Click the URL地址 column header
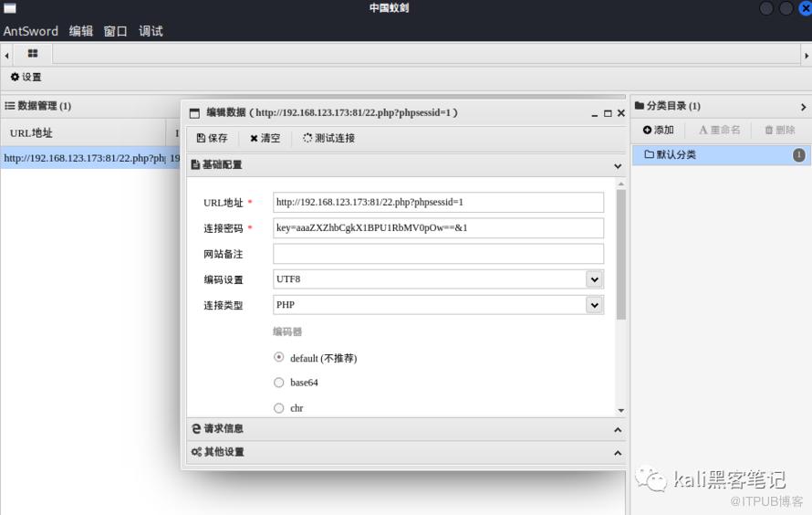 83,133
